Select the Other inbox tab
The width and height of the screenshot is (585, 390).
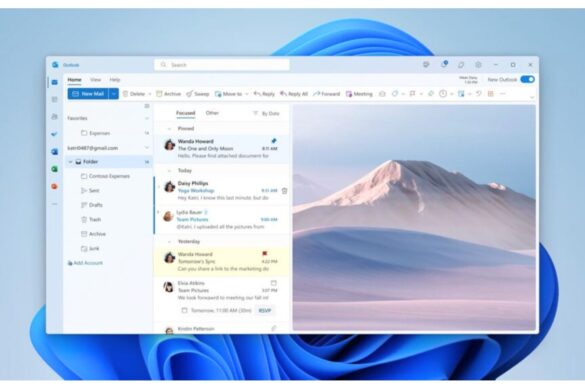[212, 113]
